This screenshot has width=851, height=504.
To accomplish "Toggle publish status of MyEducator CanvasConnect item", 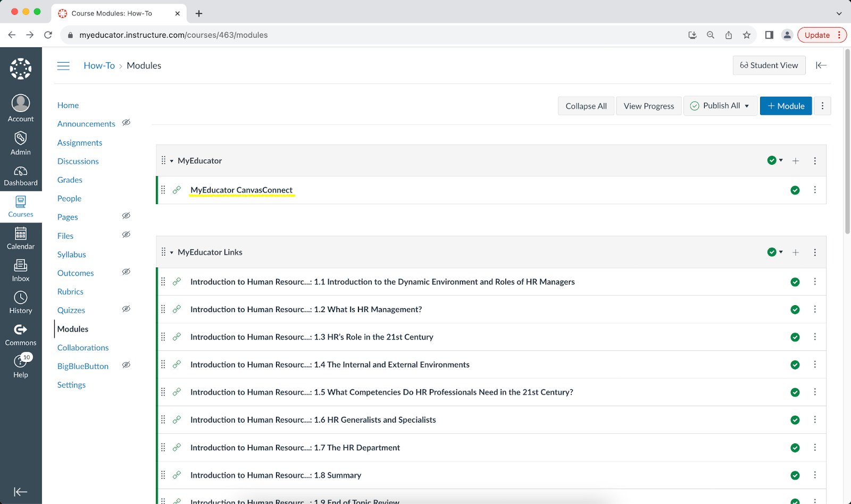I will (795, 190).
